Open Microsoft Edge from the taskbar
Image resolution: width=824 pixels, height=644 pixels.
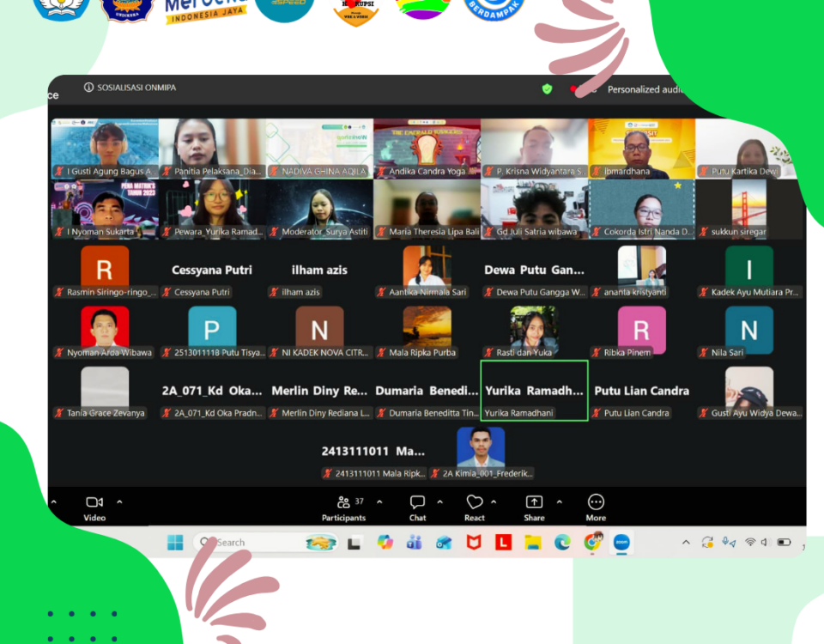point(562,542)
